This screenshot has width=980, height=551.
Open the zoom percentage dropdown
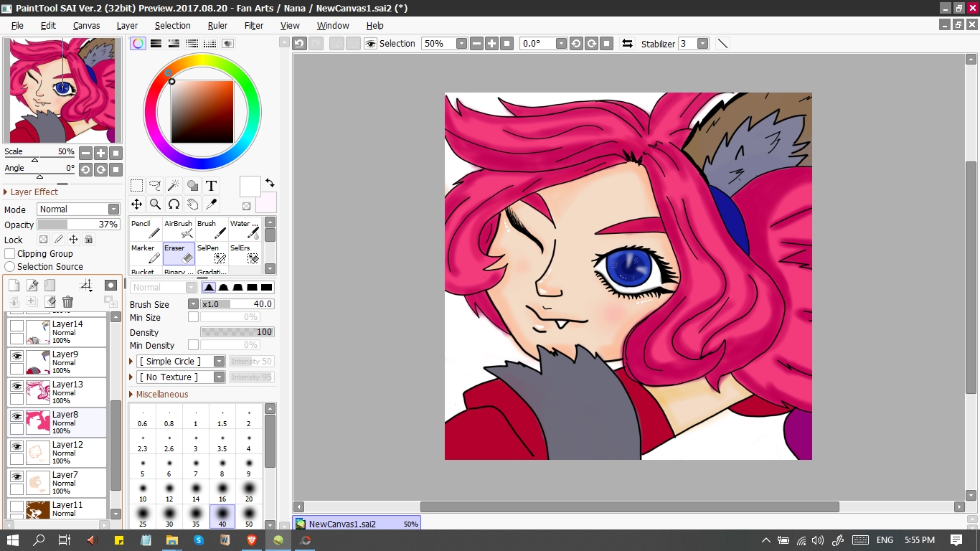tap(461, 43)
